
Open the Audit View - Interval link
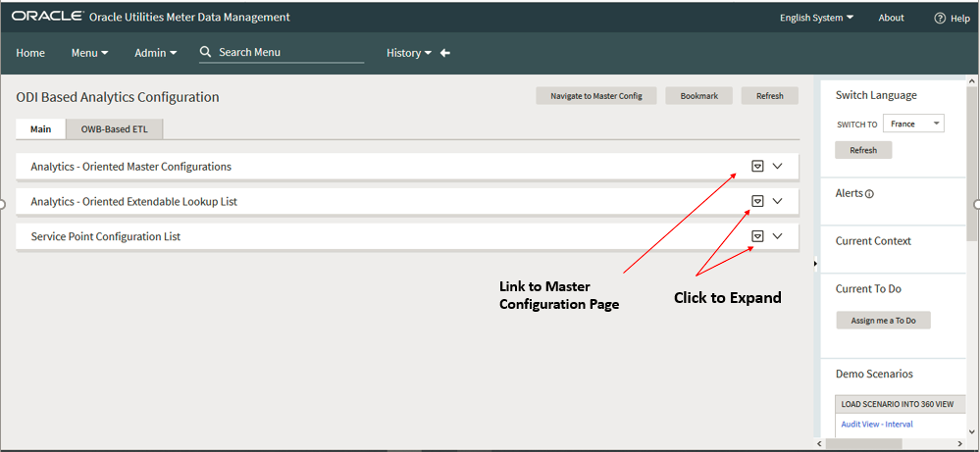point(877,424)
